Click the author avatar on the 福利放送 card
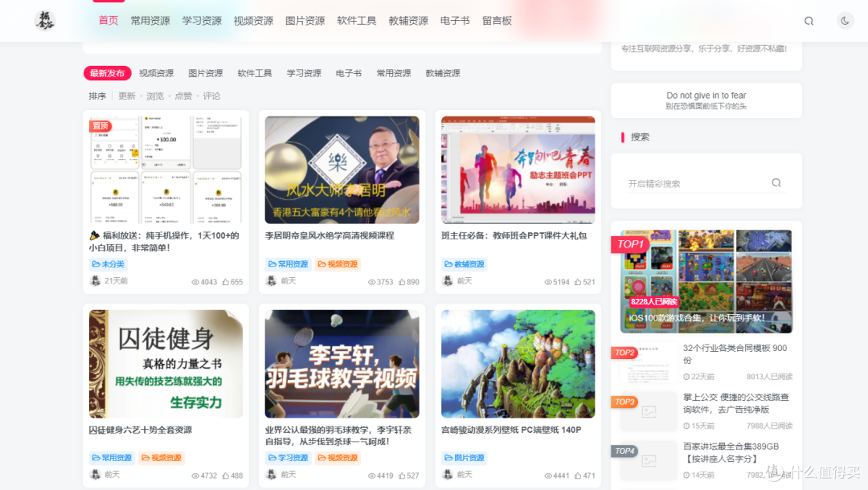This screenshot has height=490, width=868. pos(95,281)
